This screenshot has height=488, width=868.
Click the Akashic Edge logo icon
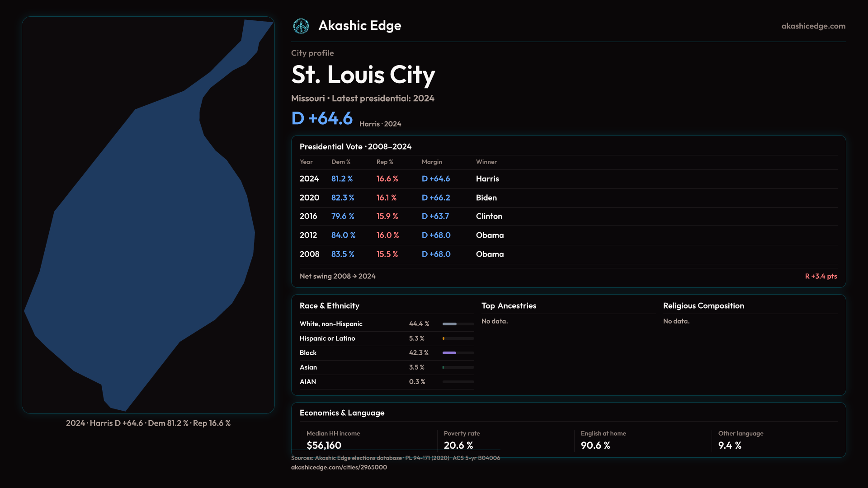point(301,26)
